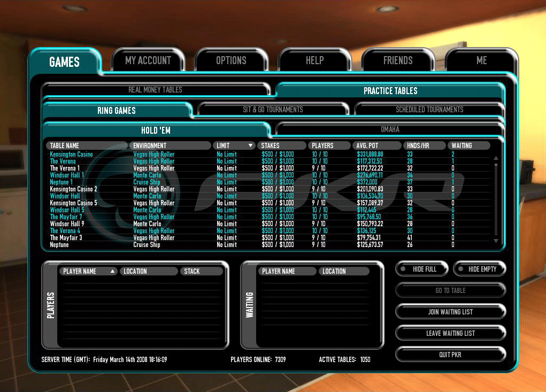Sort by the TABLE NAME column header
This screenshot has width=546, height=392.
[87, 145]
